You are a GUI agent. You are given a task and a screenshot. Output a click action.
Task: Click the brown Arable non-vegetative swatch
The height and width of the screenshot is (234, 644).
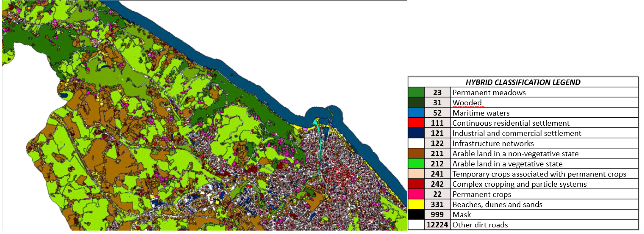pos(416,153)
